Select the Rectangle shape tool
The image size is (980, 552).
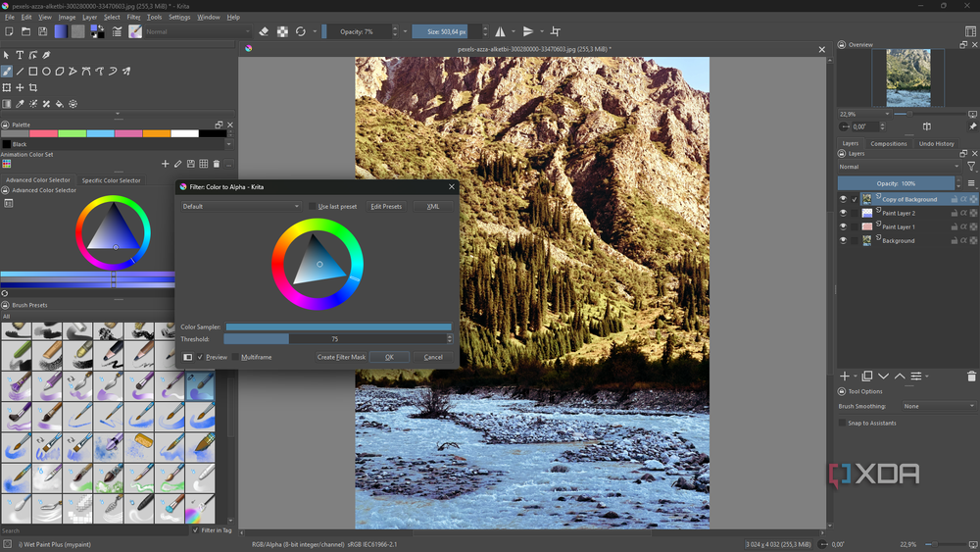(33, 72)
